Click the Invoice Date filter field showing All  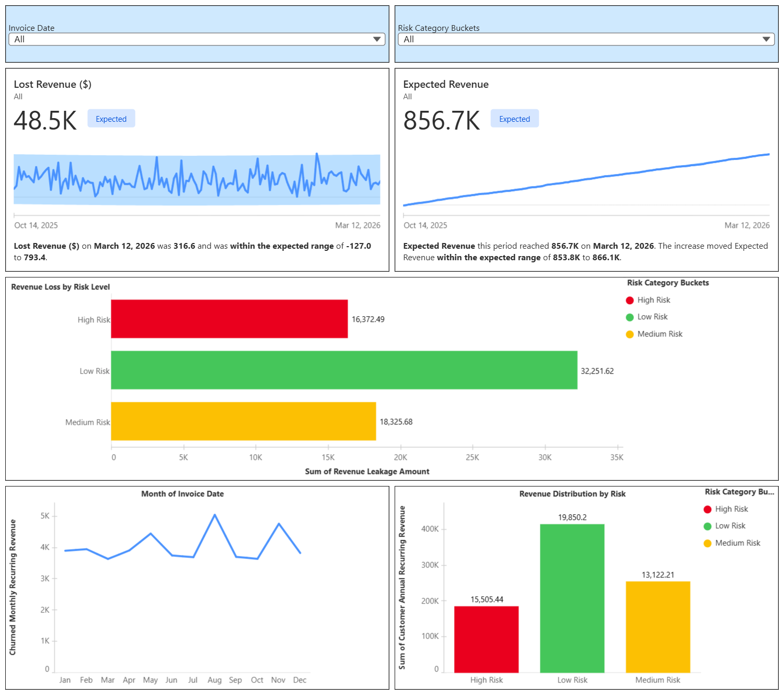[197, 39]
